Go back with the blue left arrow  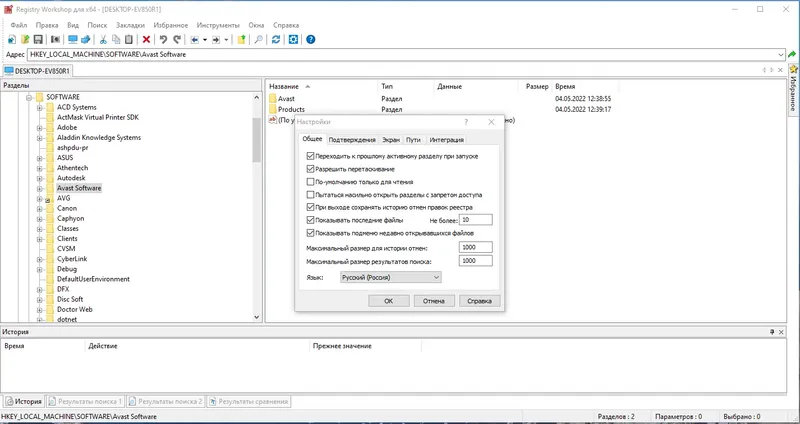click(x=194, y=39)
